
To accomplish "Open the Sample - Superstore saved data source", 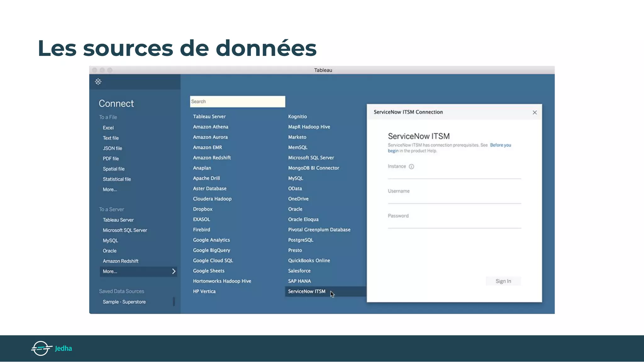I will pos(124,302).
